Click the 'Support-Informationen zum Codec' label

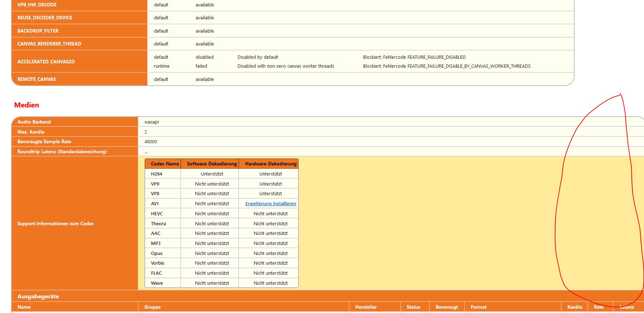[x=55, y=224]
